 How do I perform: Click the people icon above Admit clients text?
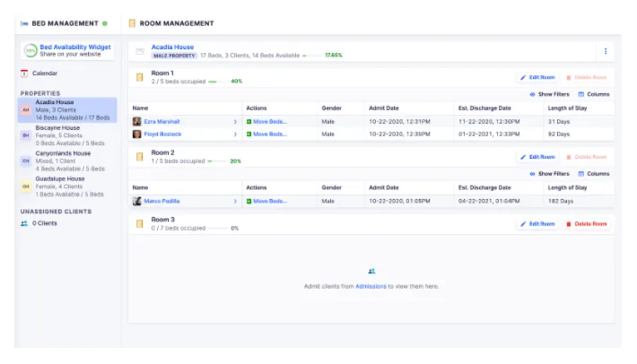click(371, 271)
